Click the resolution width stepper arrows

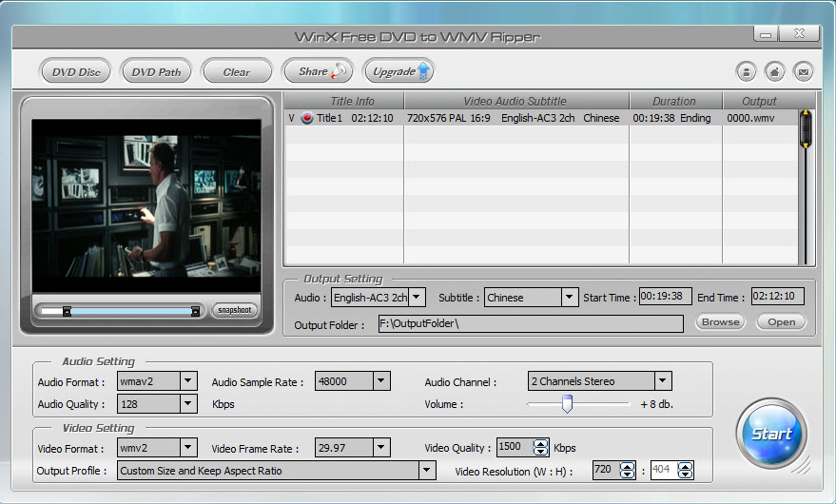pos(628,471)
